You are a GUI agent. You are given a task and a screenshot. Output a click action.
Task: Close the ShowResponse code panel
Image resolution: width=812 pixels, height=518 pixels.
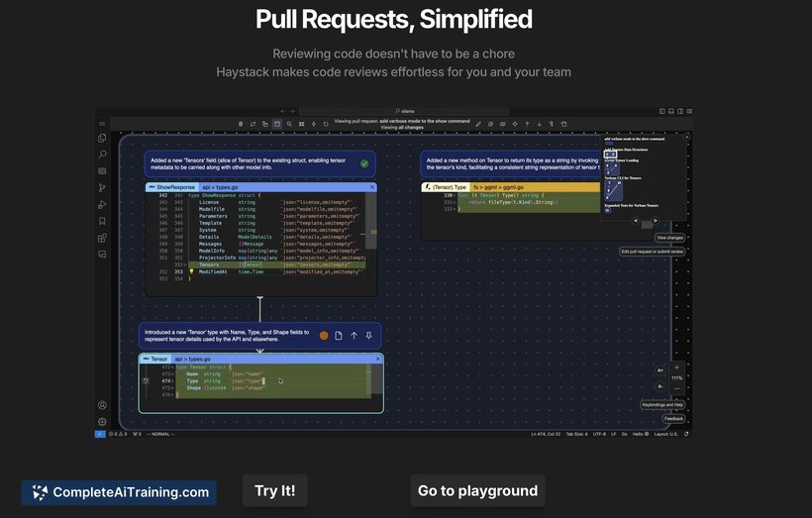371,187
